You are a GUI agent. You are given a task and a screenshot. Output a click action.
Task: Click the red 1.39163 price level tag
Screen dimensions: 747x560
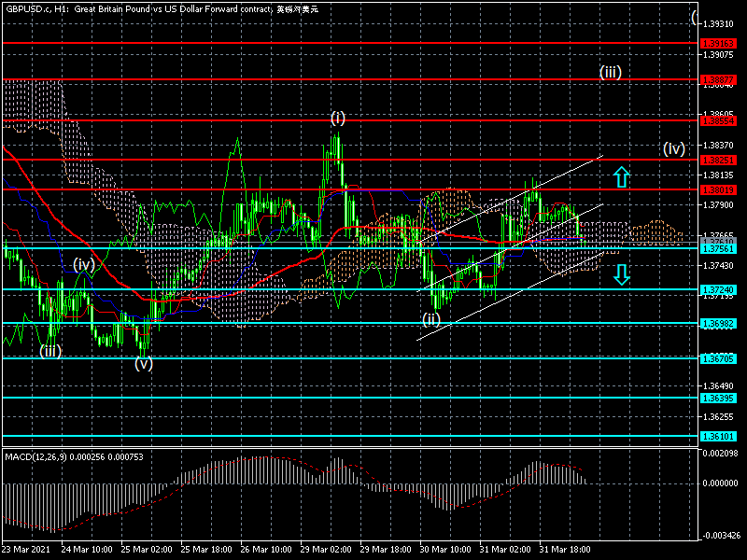pos(719,43)
